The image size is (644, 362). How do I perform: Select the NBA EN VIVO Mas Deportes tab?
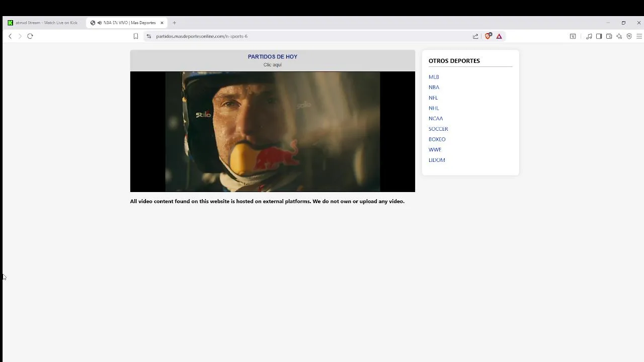tap(127, 23)
